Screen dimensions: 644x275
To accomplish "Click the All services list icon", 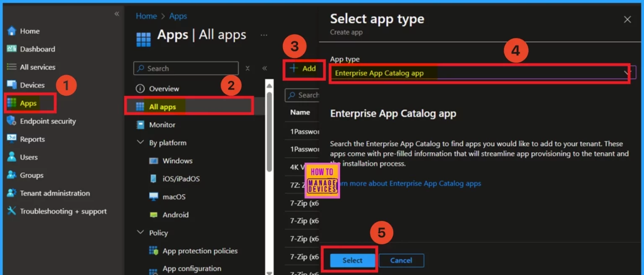I will pos(12,67).
